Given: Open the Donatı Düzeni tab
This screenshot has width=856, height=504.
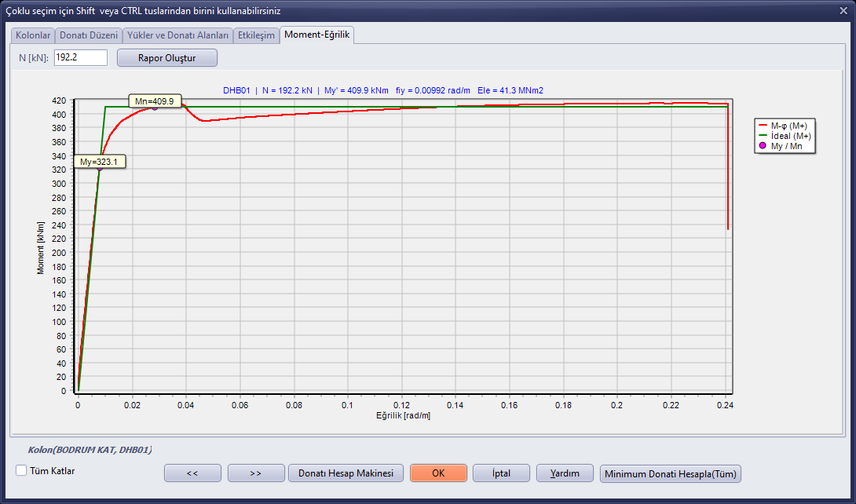Looking at the screenshot, I should click(89, 35).
